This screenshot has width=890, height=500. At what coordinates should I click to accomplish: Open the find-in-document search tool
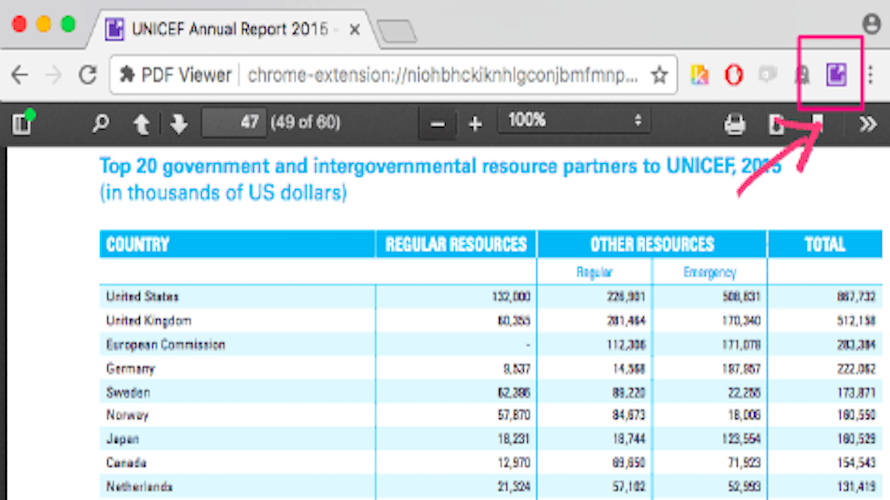point(100,123)
